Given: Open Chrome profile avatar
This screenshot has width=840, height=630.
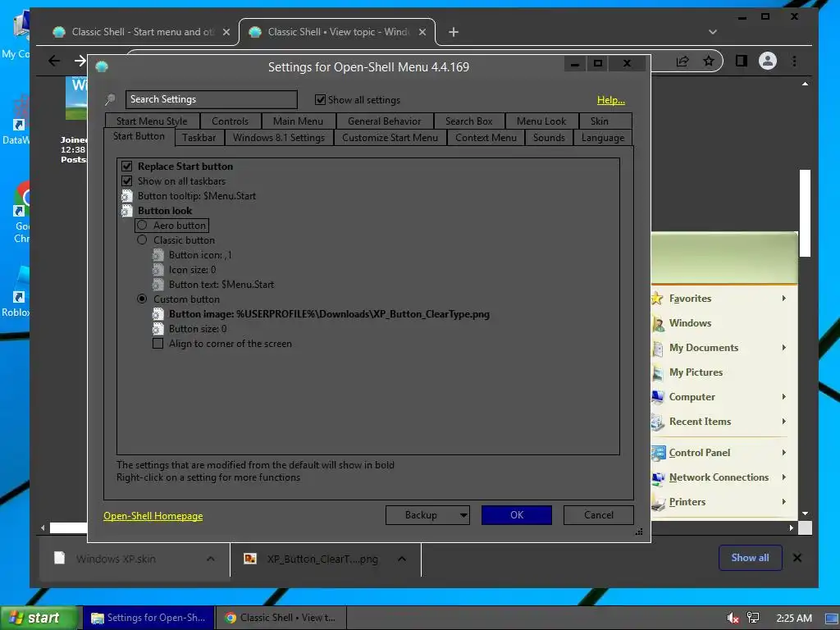Looking at the screenshot, I should (768, 61).
